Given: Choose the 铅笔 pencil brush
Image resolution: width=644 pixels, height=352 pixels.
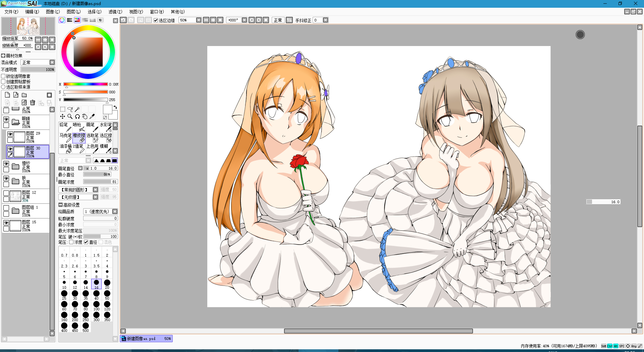Looking at the screenshot, I should click(65, 127).
